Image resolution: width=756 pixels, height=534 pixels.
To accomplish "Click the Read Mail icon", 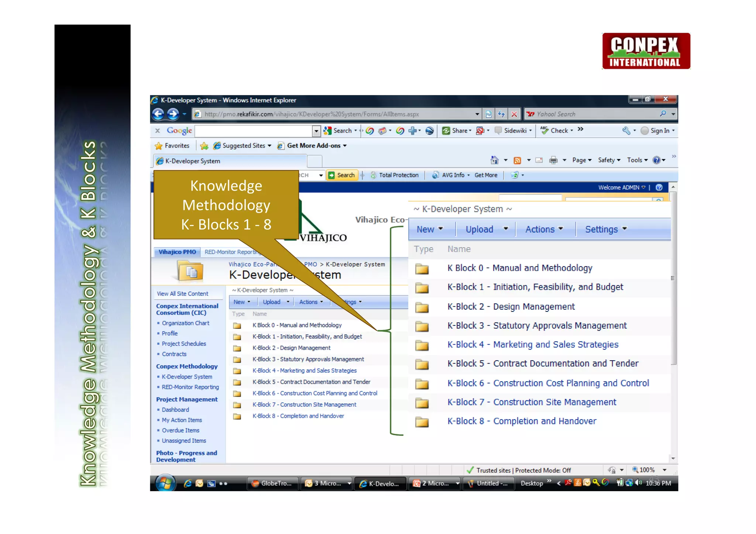I will click(x=539, y=160).
